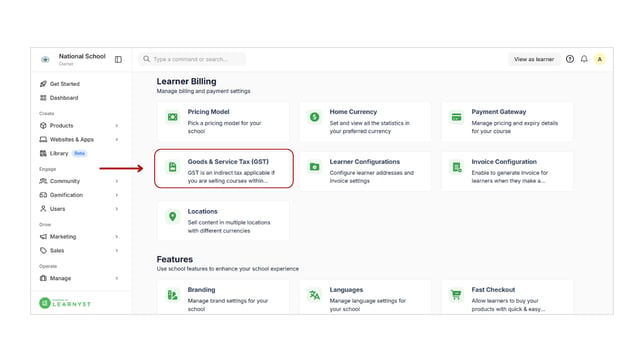Click the Library icon in sidebar
The height and width of the screenshot is (362, 644).
point(43,153)
